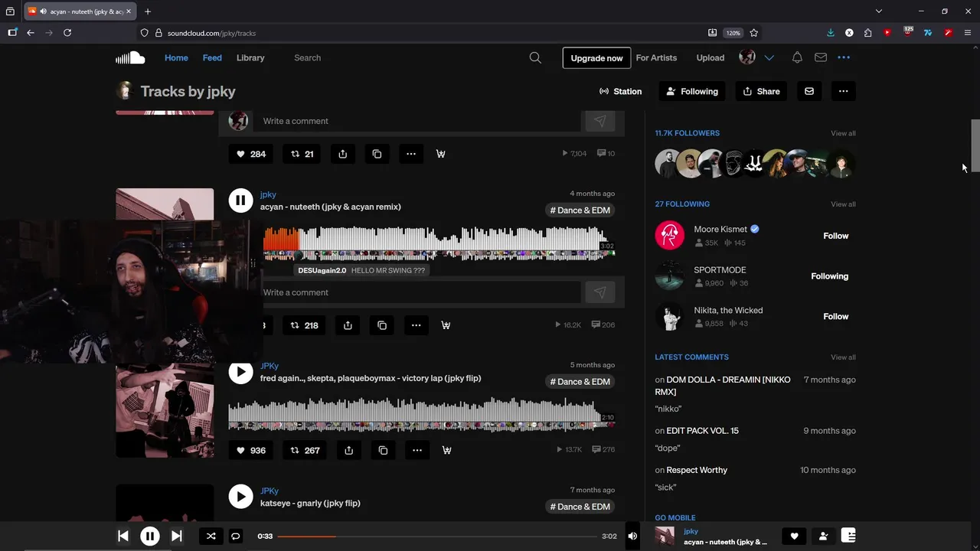Share the victory lap track

pyautogui.click(x=349, y=450)
